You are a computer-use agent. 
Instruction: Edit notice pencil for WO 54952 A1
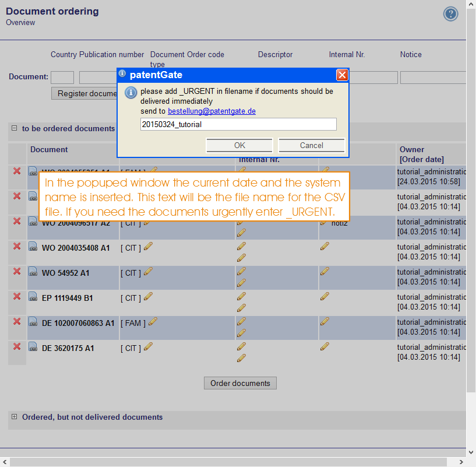tap(325, 271)
